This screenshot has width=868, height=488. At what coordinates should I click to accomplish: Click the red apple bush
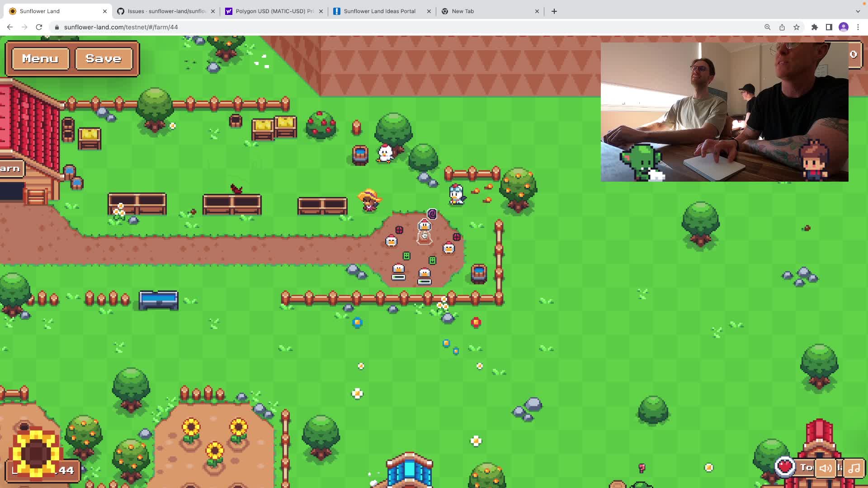click(x=321, y=125)
